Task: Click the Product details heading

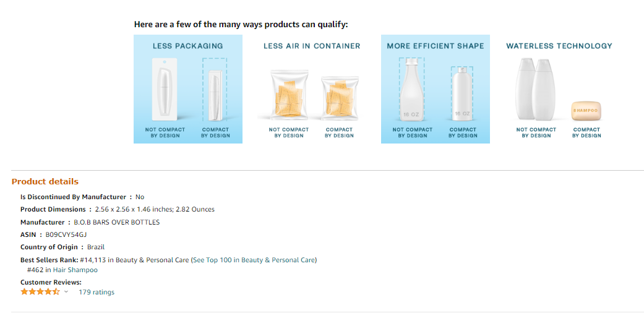Action: 45,181
